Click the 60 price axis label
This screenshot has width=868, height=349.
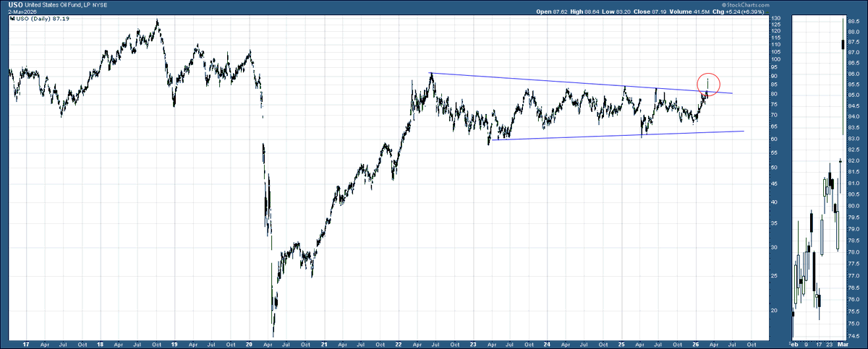(774, 138)
